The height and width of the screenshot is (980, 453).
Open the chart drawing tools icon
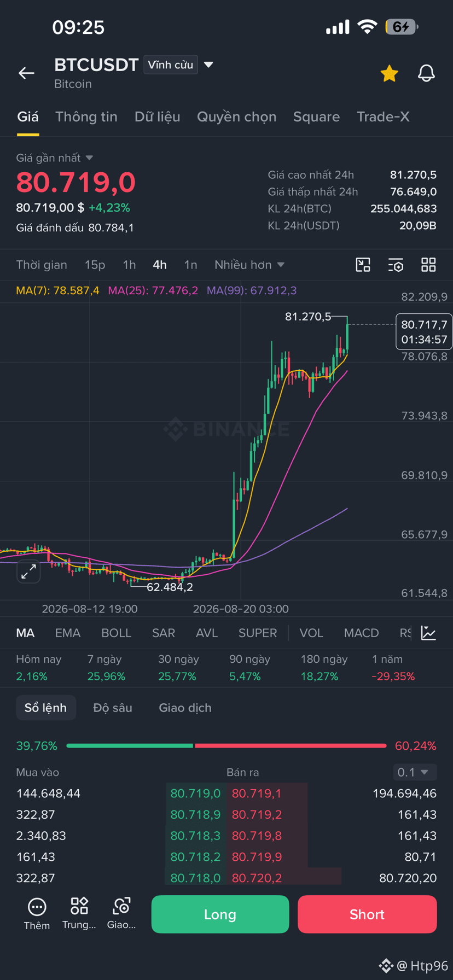pyautogui.click(x=363, y=265)
